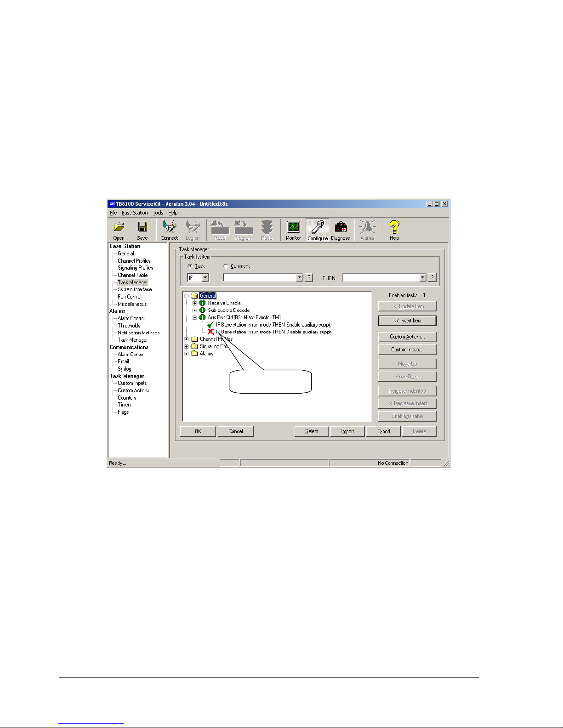This screenshot has width=563, height=728.
Task: Click the help button beside the IF condition field
Action: (309, 277)
